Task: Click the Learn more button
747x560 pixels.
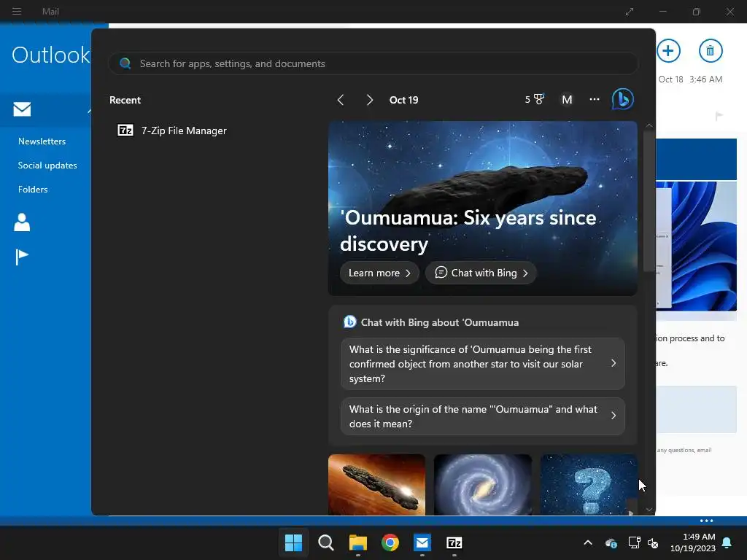Action: (379, 273)
